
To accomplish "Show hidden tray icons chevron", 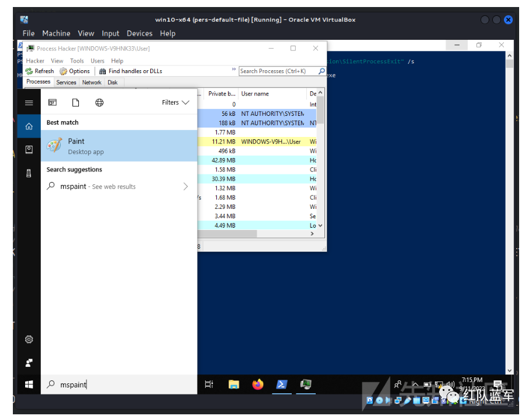I will pos(415,384).
